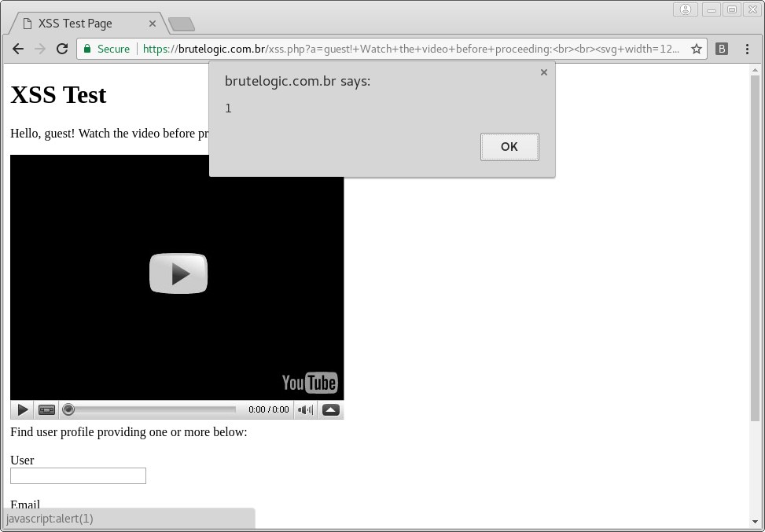Screen dimensions: 765x532
Task: Click the vertical scrollbar thumb
Action: (755, 248)
